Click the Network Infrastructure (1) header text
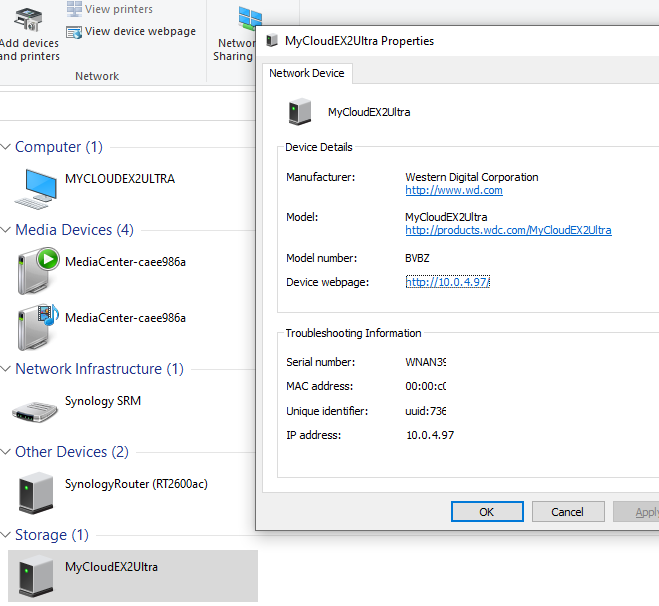 pyautogui.click(x=100, y=369)
